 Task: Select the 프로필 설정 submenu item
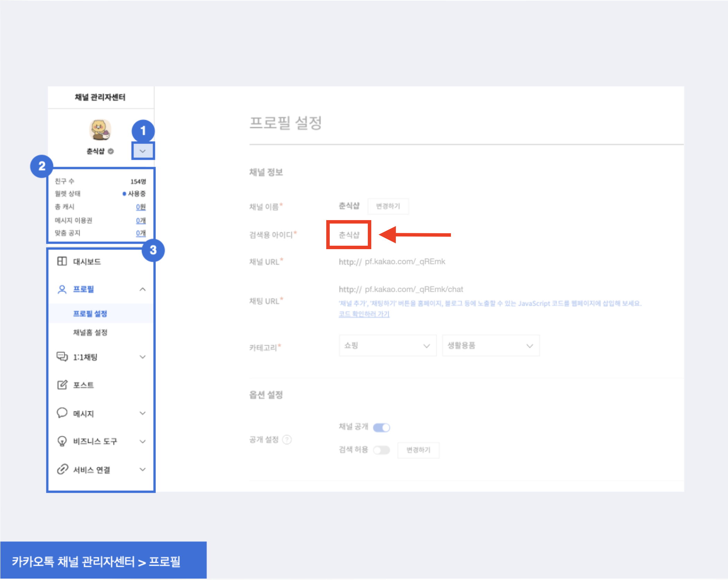point(90,314)
